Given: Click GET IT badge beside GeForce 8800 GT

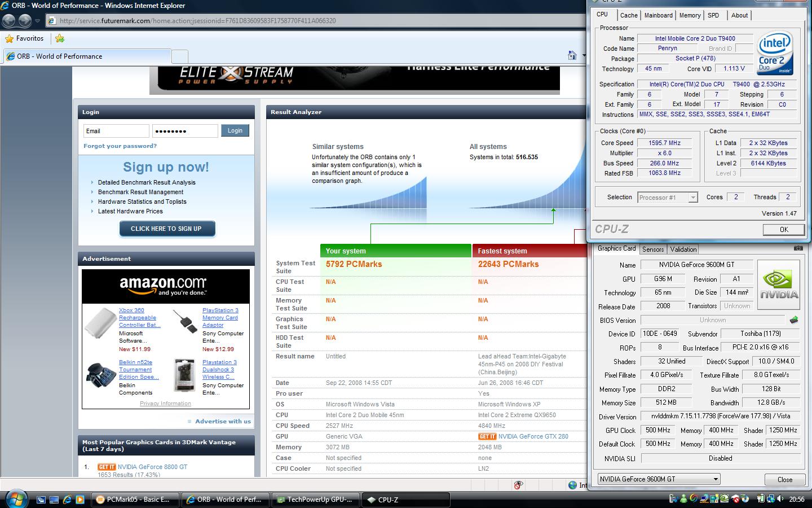Looking at the screenshot, I should 107,467.
